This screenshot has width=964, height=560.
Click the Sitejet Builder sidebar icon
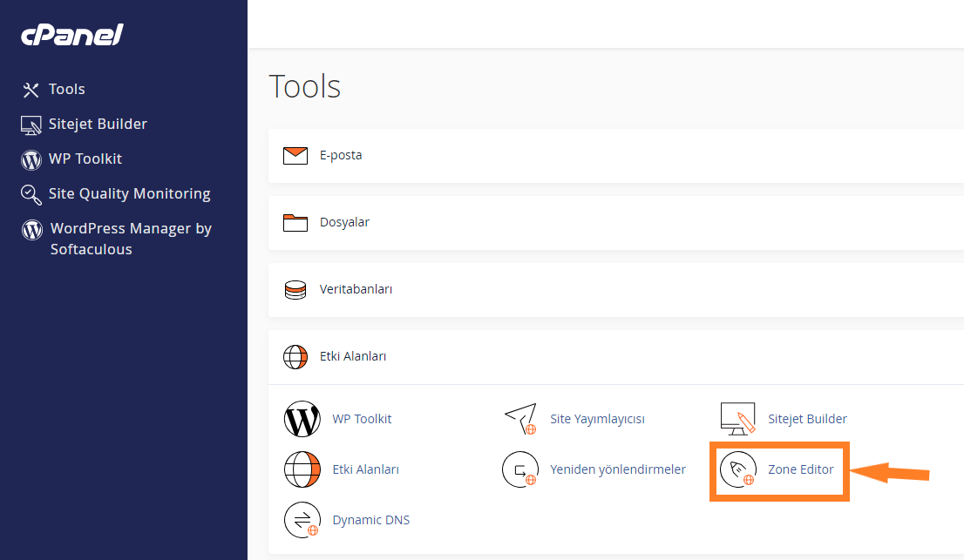tap(31, 125)
